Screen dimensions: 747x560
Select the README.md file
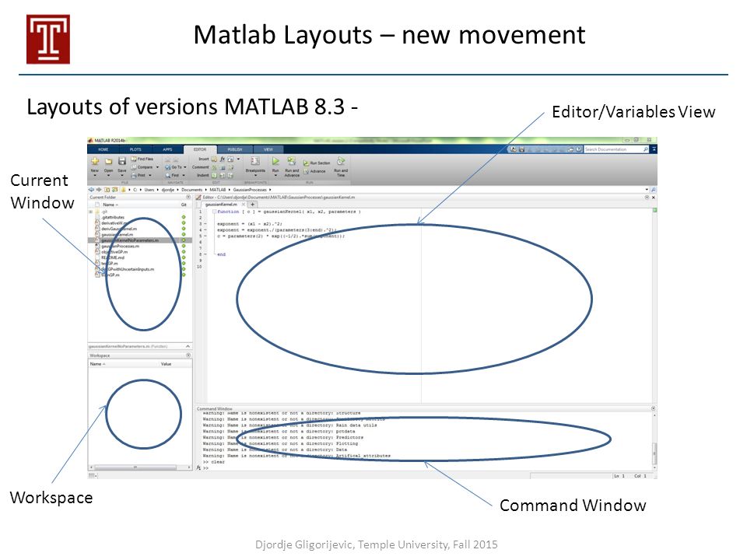(112, 257)
